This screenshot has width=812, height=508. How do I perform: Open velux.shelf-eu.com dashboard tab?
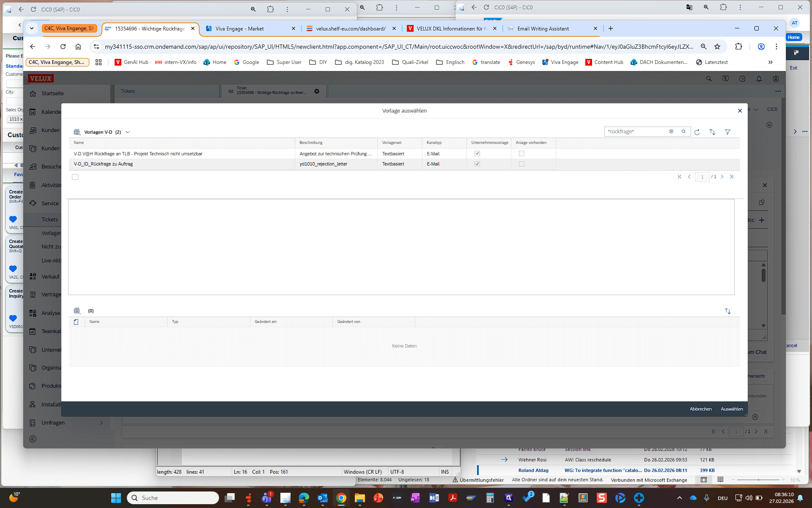click(x=351, y=28)
